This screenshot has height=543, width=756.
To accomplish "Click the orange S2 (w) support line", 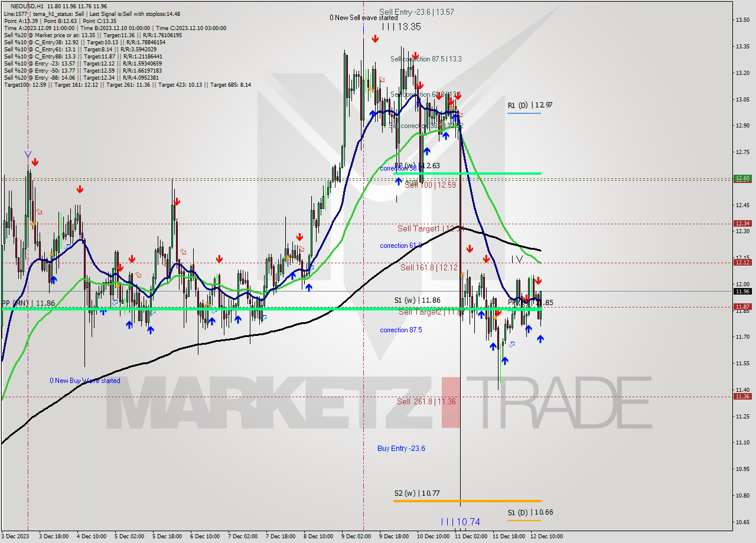I will [467, 501].
